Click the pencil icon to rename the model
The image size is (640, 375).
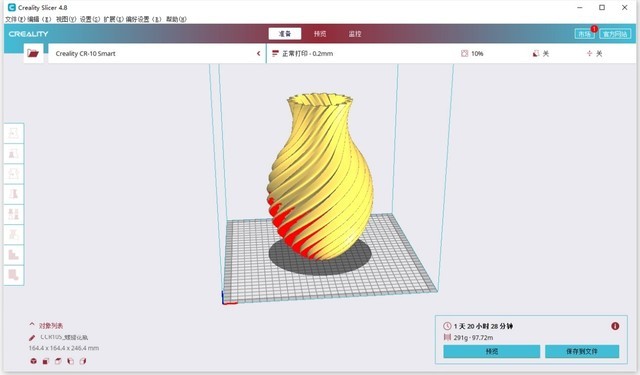coord(32,337)
